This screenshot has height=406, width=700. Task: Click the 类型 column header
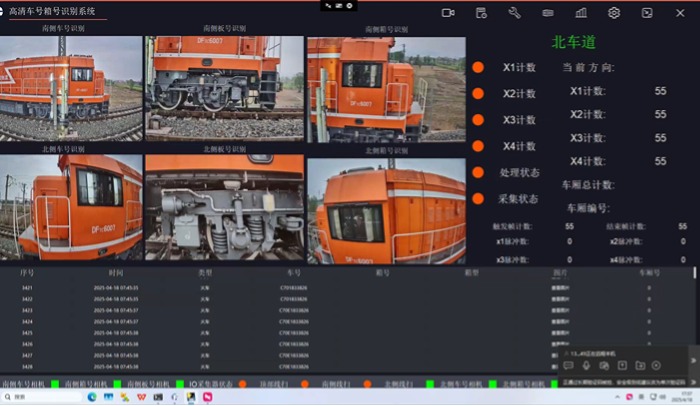click(205, 272)
